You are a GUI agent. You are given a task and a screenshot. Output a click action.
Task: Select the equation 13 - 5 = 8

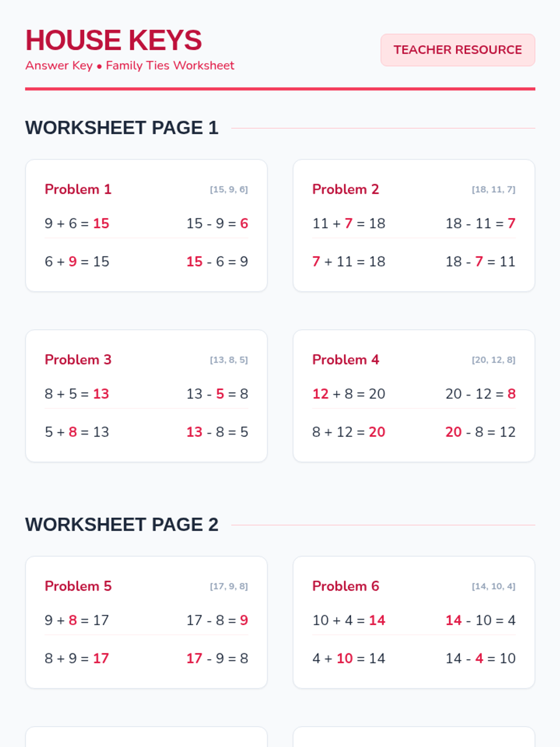click(217, 394)
